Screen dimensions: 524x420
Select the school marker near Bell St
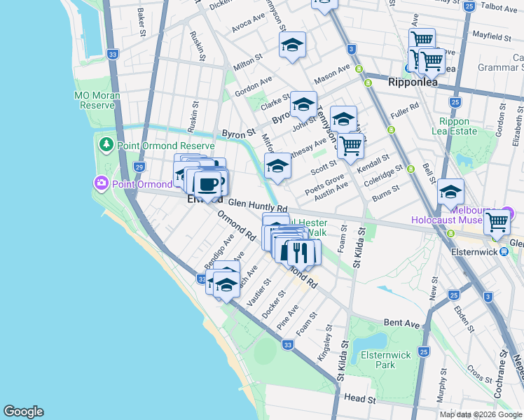pyautogui.click(x=450, y=192)
